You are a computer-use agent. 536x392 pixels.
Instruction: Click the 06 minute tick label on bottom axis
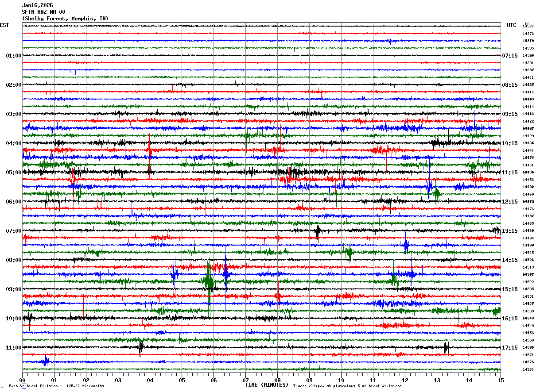coord(214,380)
